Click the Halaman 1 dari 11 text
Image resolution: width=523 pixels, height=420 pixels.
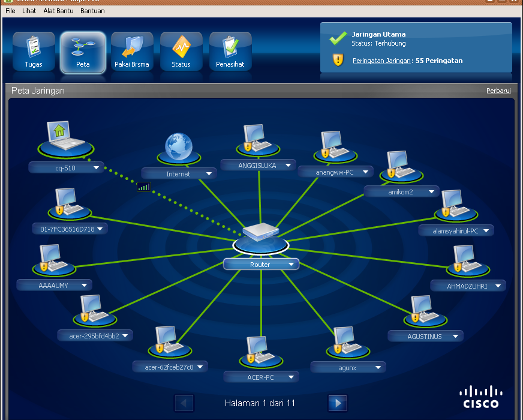[260, 403]
